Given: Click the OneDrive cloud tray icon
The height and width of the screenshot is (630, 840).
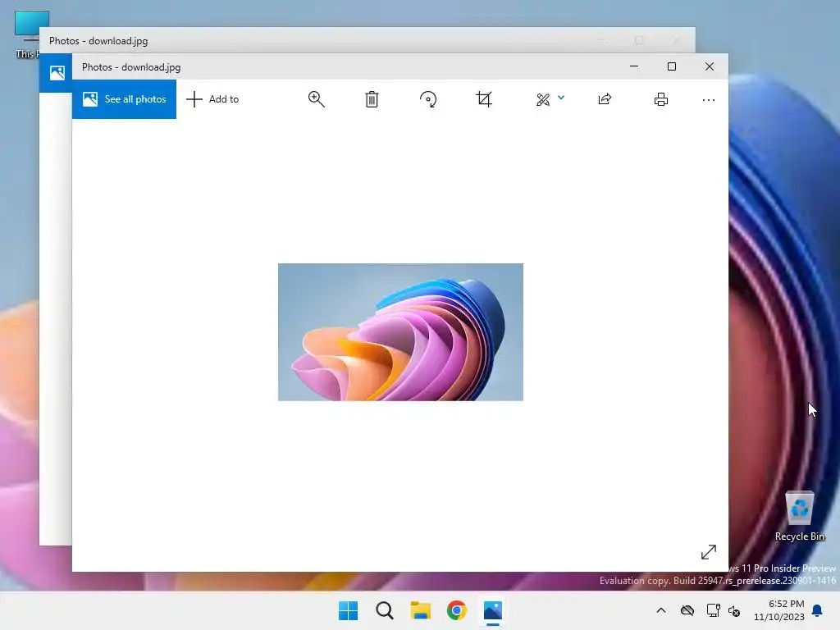Looking at the screenshot, I should click(687, 610).
